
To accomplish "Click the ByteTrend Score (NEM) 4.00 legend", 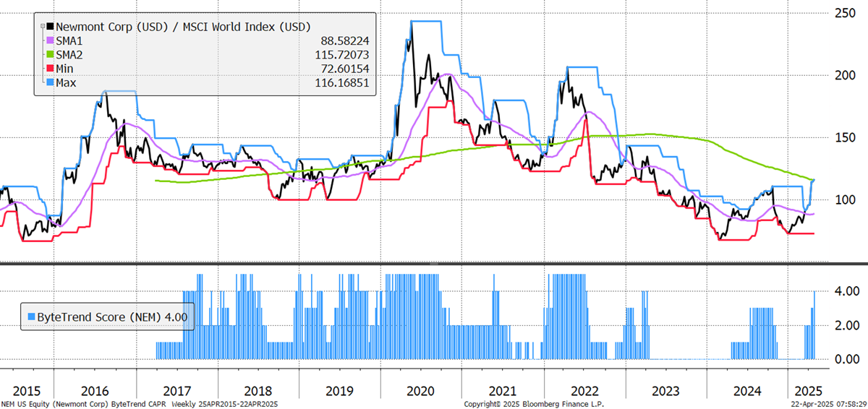I will pos(107,317).
